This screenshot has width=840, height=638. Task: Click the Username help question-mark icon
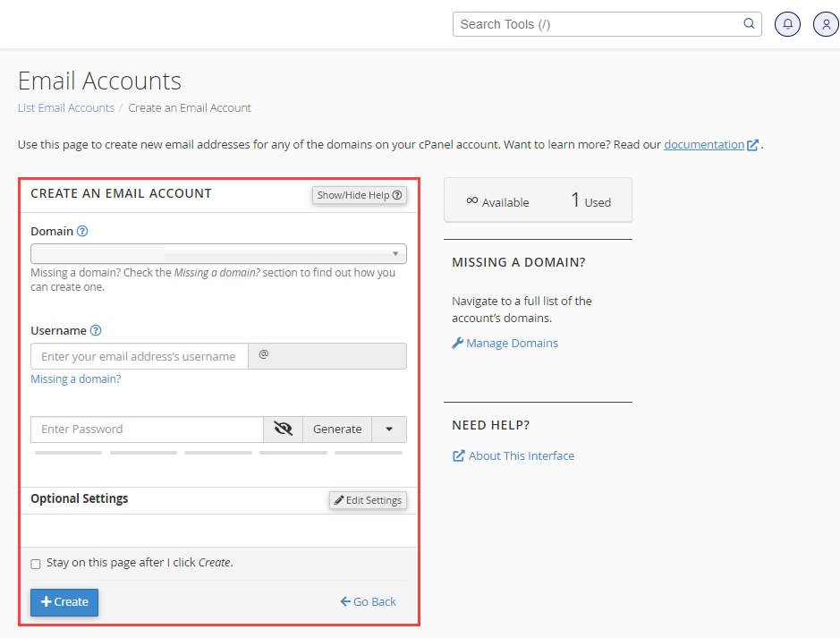96,330
